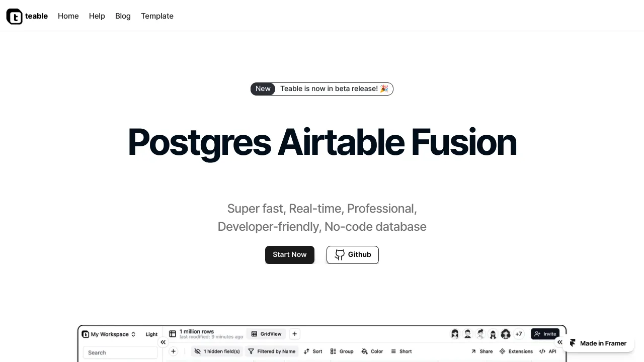Click the +7 collaborators badge

(x=519, y=334)
